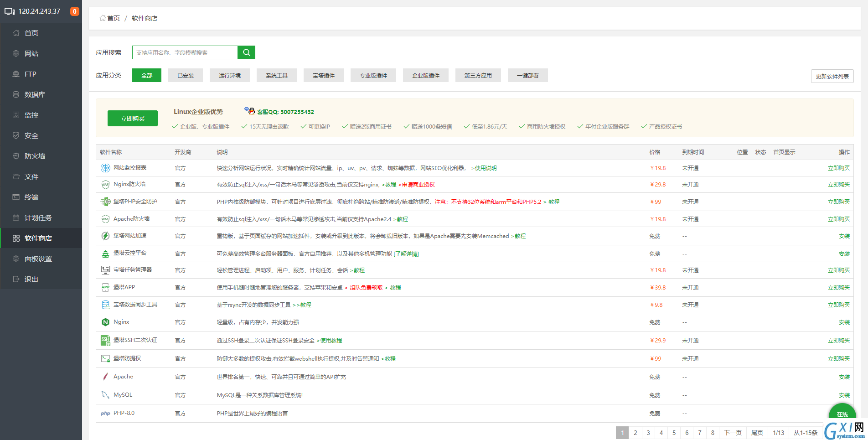The image size is (868, 440).
Task: Click 退出 to log out
Action: (41, 279)
